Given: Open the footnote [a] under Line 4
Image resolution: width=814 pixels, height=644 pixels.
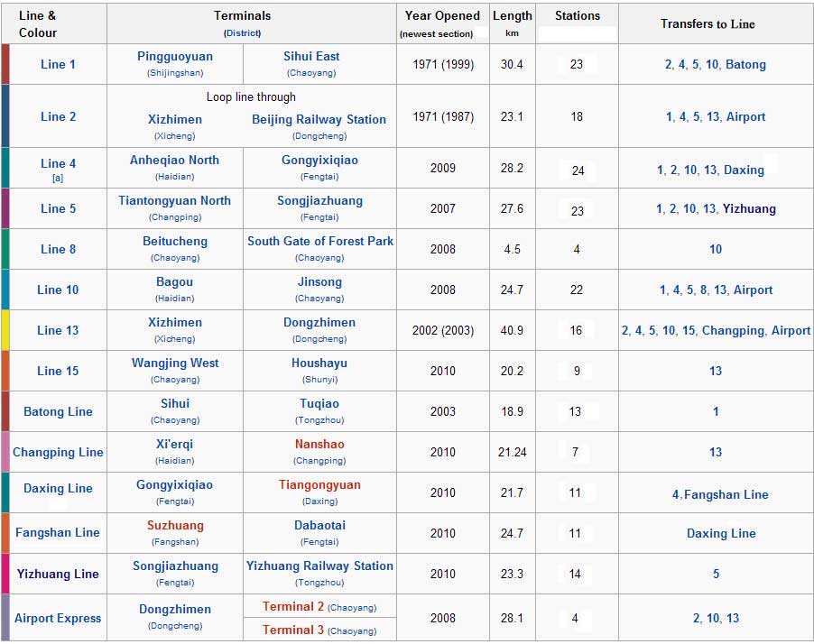Looking at the screenshot, I should tap(58, 179).
